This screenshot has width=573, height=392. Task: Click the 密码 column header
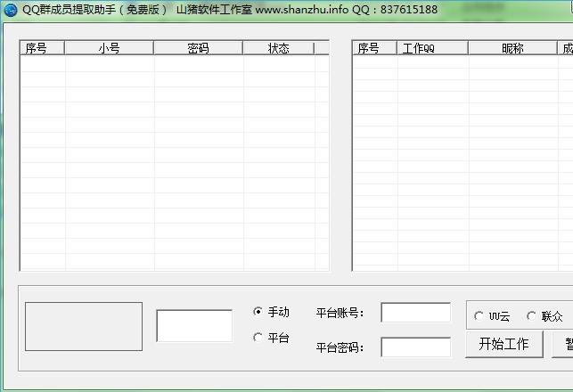point(198,48)
